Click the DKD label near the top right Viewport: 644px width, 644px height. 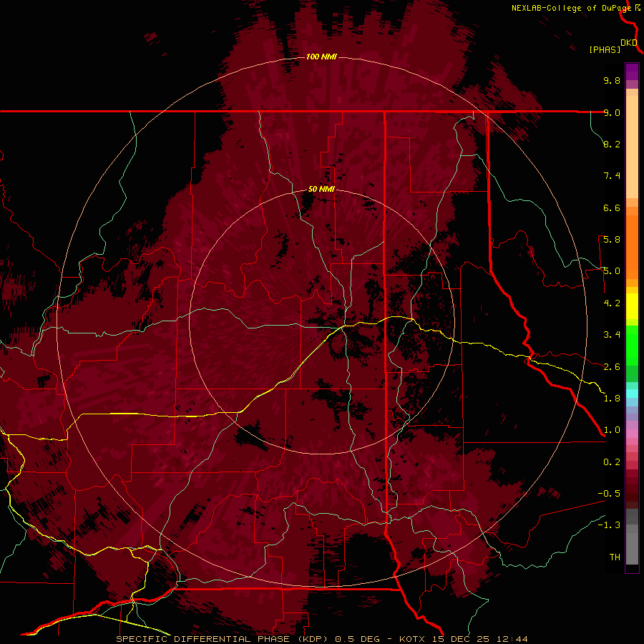click(629, 43)
